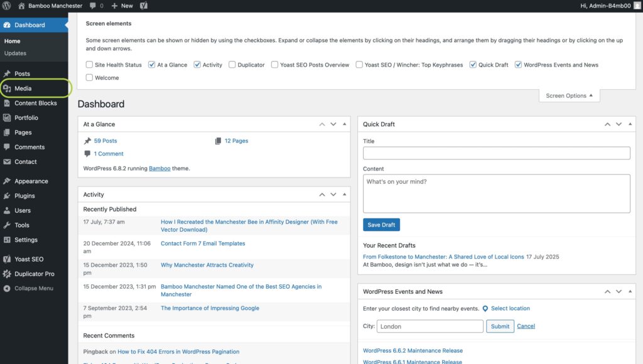Click the Cancel link beside Submit
The width and height of the screenshot is (643, 364).
[x=526, y=326]
